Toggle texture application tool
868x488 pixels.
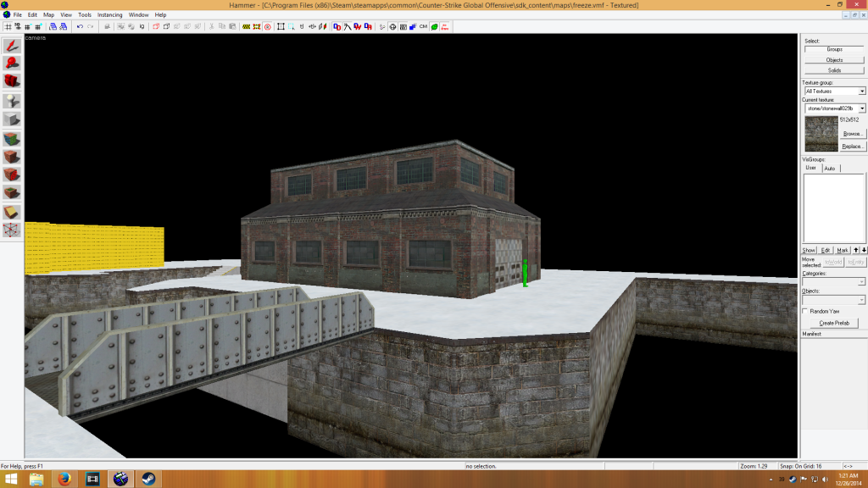[12, 138]
